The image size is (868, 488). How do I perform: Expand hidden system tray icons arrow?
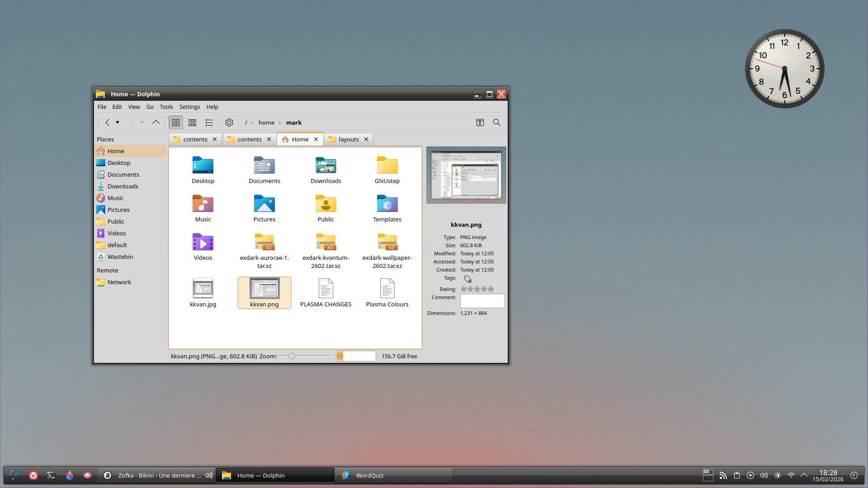pyautogui.click(x=804, y=475)
